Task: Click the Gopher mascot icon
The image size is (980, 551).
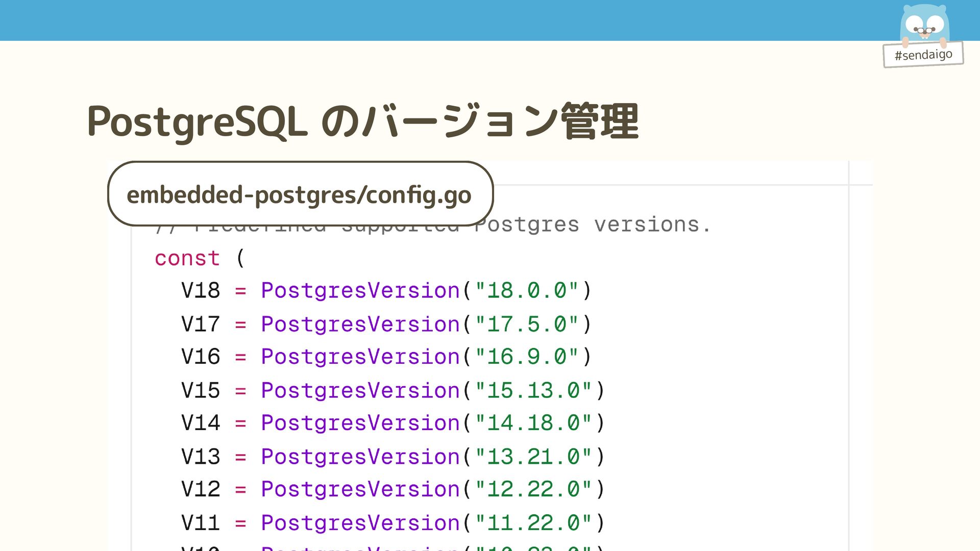Action: tap(924, 26)
